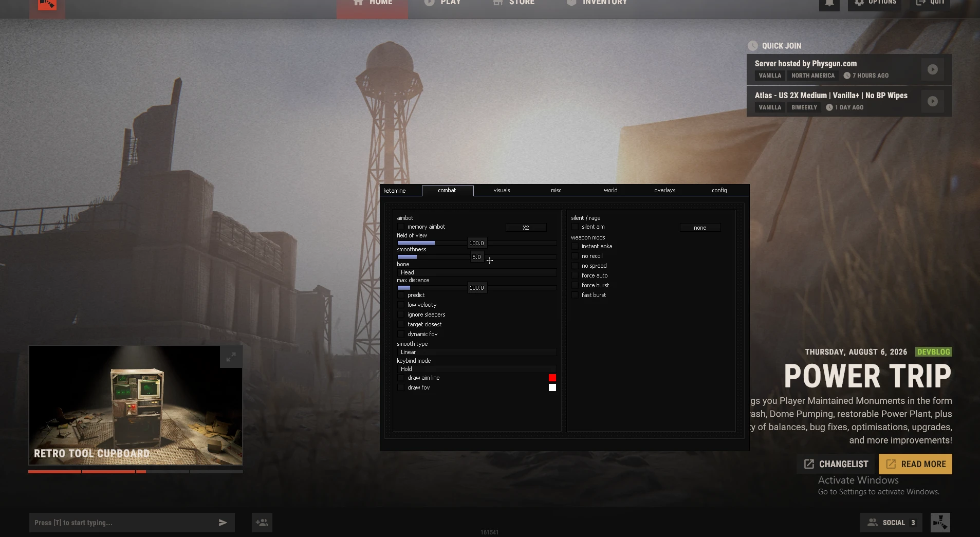Select the Atlas - US 2X Medium server entry

(x=849, y=101)
